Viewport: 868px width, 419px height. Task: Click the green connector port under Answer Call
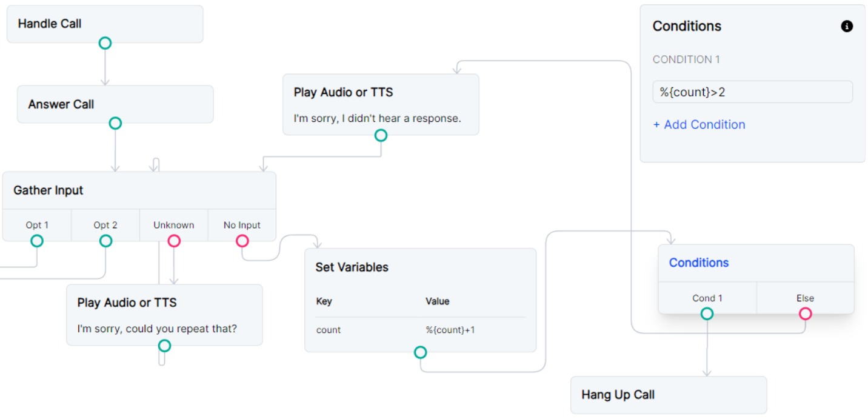click(115, 122)
